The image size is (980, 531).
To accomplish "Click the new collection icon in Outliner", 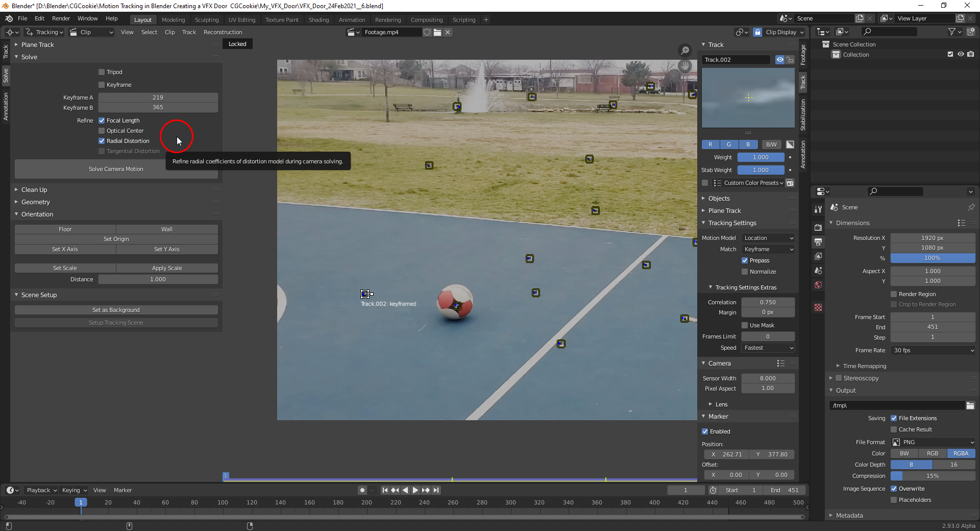I will (x=970, y=32).
